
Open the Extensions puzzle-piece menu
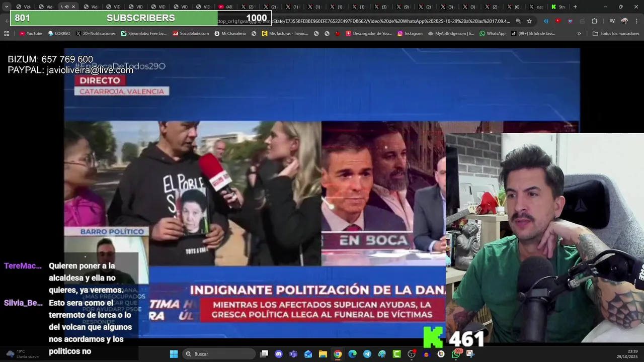click(x=594, y=21)
